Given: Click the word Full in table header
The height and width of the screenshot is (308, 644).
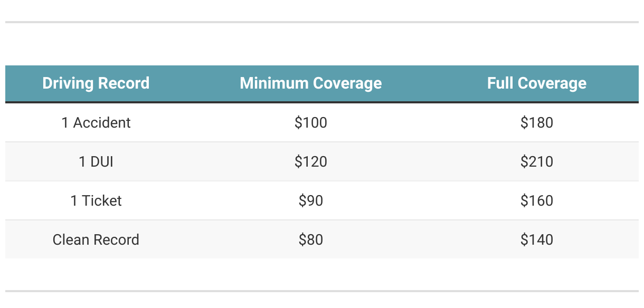Looking at the screenshot, I should pos(500,83).
